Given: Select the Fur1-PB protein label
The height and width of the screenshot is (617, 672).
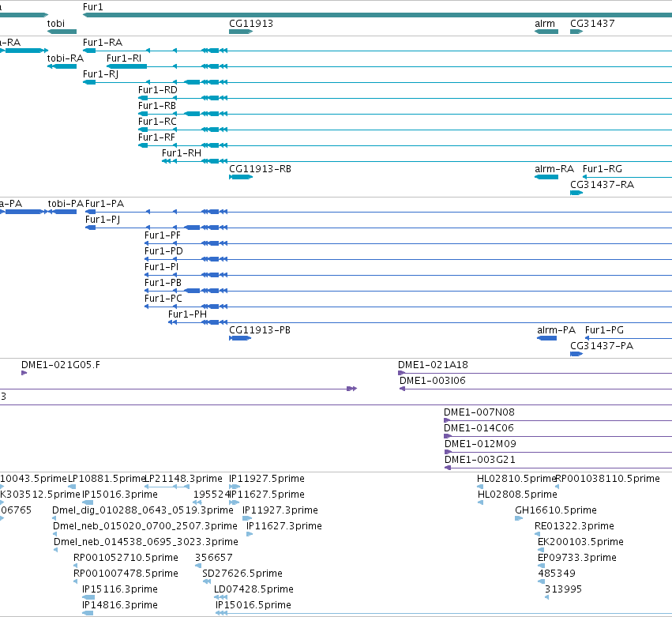Looking at the screenshot, I should [163, 283].
